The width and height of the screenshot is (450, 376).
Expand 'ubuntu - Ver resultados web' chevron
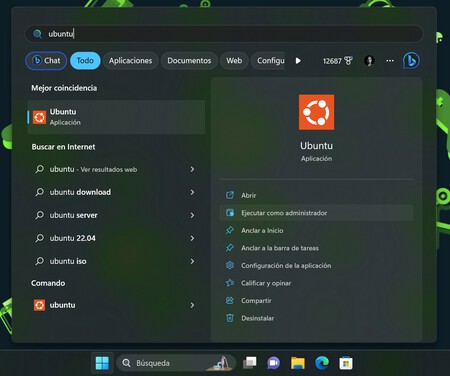click(x=192, y=169)
